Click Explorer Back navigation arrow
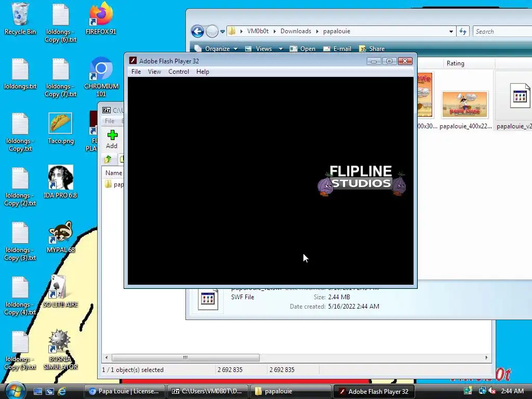Screen dimensions: 532x399 pos(197,31)
